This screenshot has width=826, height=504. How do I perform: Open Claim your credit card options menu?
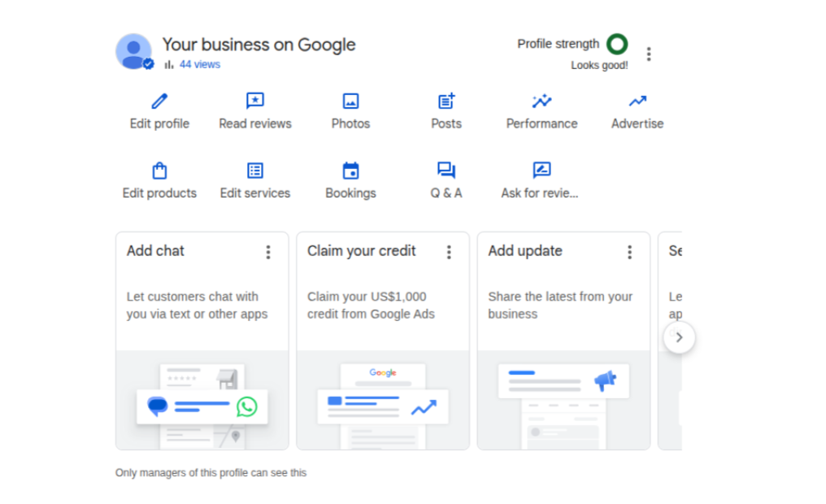[x=449, y=252]
